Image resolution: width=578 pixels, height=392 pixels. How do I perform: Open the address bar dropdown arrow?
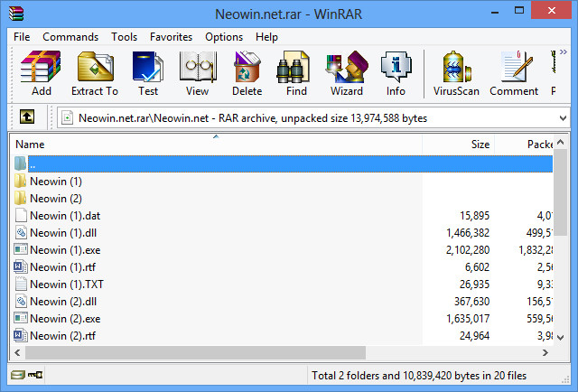563,118
